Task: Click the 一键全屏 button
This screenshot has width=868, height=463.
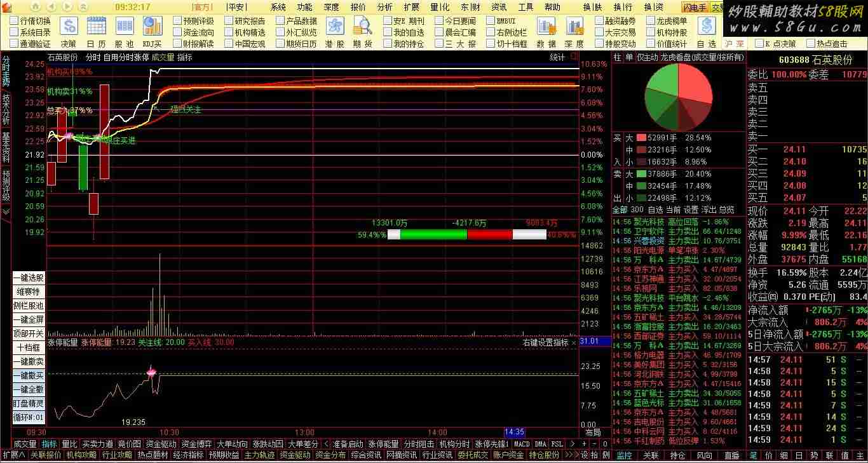Action: coord(29,319)
